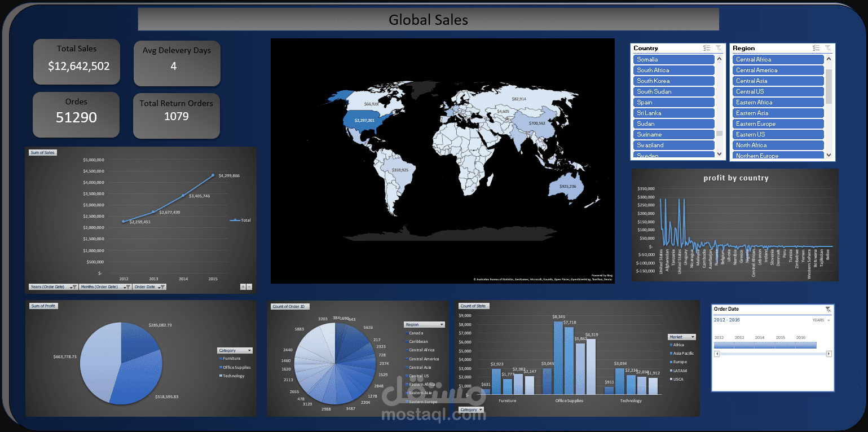Toggle Central Asia in the Region slicer
The image size is (868, 432).
[778, 81]
